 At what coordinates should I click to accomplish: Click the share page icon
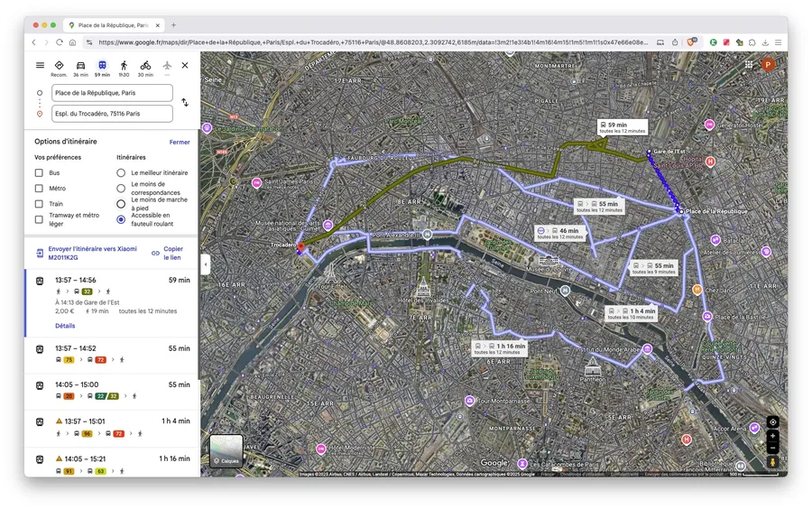tap(675, 42)
